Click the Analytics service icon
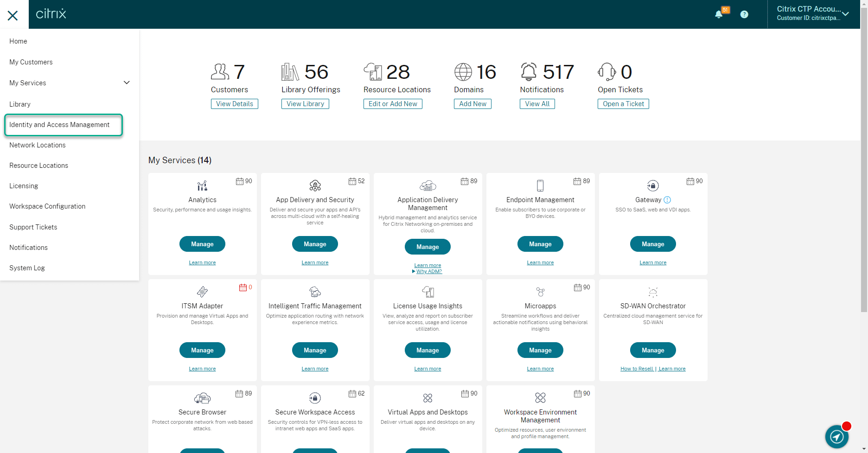 tap(202, 186)
